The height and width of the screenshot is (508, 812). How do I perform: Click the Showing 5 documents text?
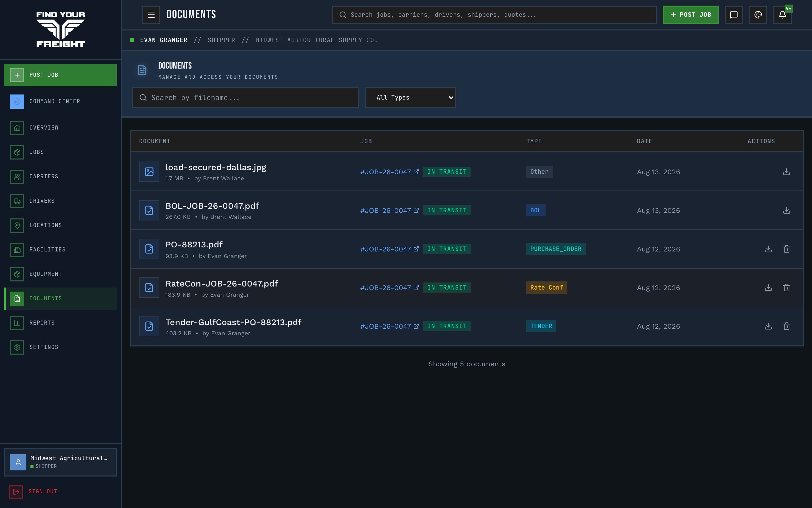(x=466, y=364)
